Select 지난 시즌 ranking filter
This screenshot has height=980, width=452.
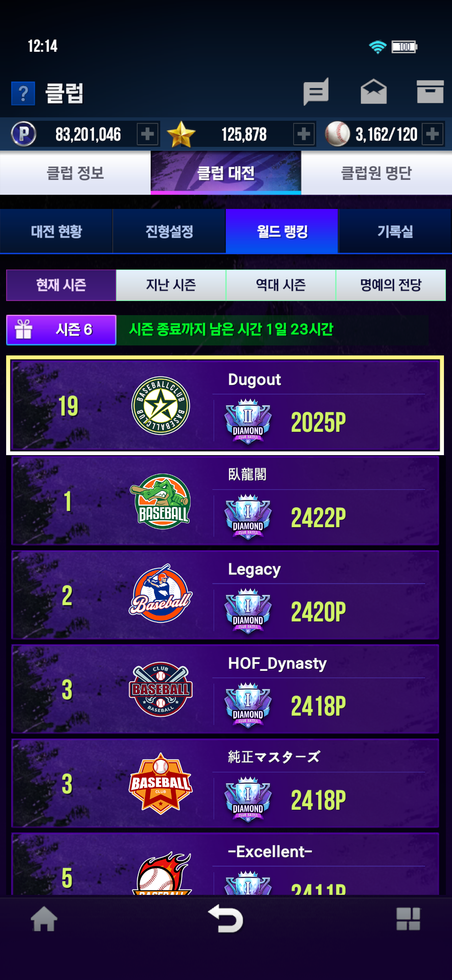pyautogui.click(x=171, y=285)
